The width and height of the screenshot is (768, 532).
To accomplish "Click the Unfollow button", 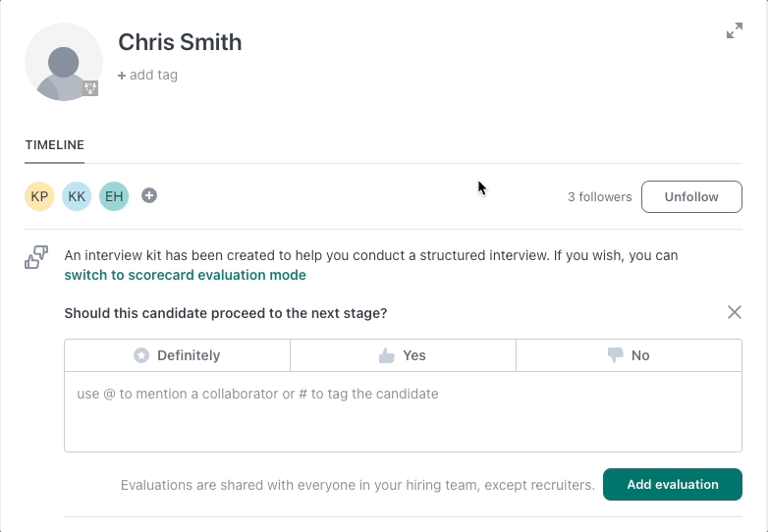I will [691, 196].
